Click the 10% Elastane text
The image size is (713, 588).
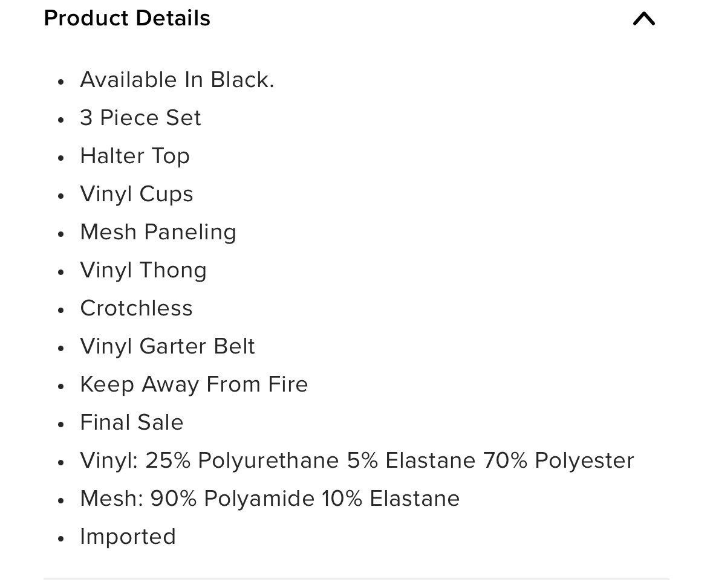[x=391, y=499]
